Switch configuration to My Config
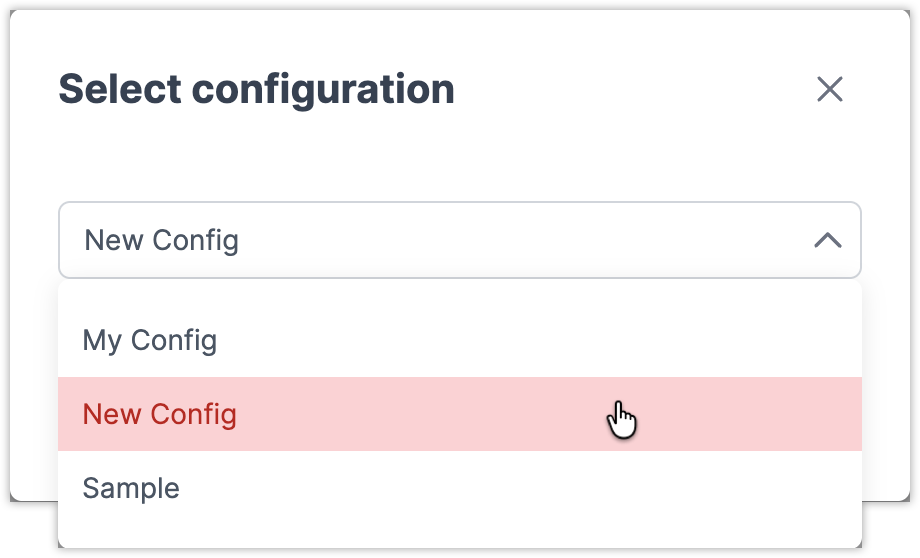The height and width of the screenshot is (558, 920). pos(150,340)
